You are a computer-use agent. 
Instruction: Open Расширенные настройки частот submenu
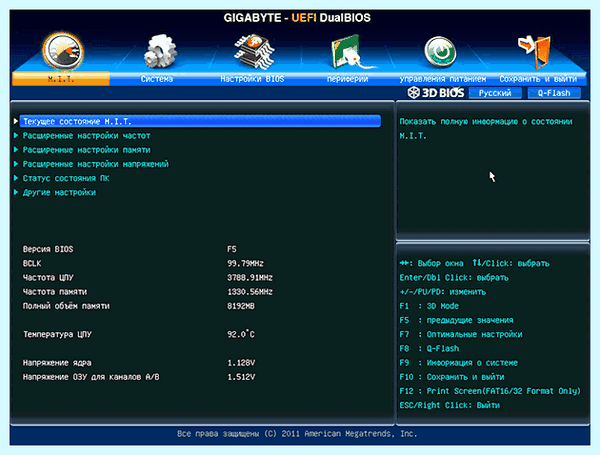pyautogui.click(x=86, y=135)
